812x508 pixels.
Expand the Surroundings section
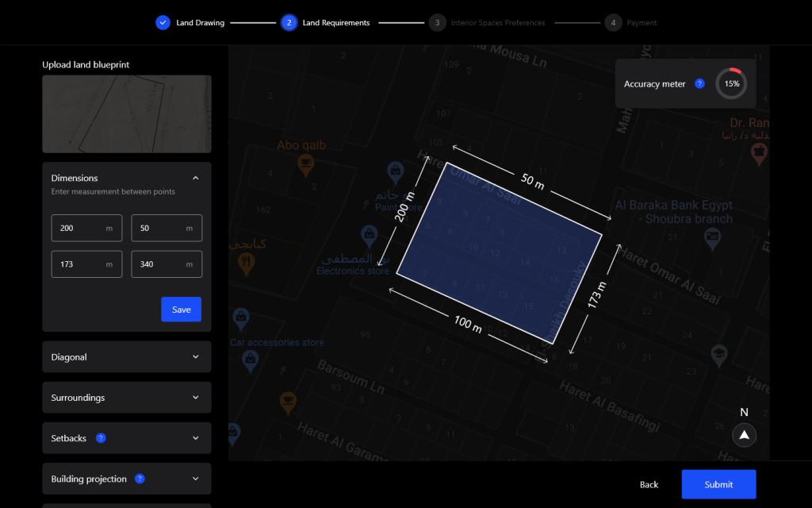coord(196,398)
